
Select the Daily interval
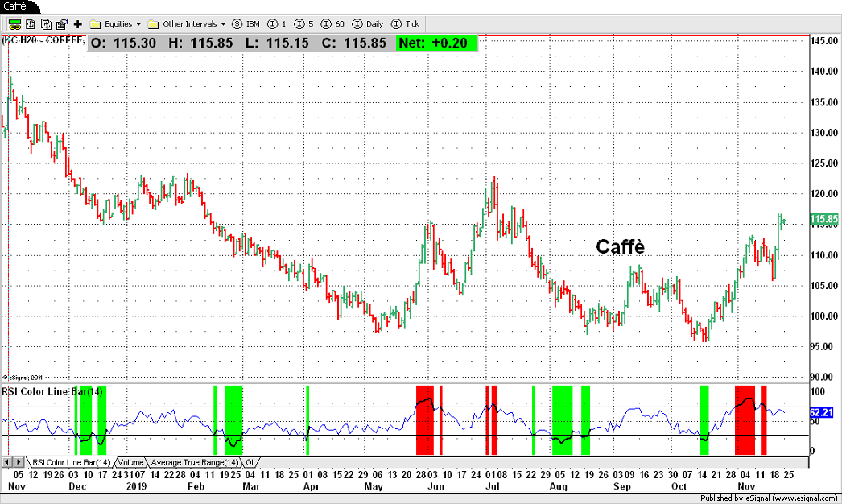(368, 24)
